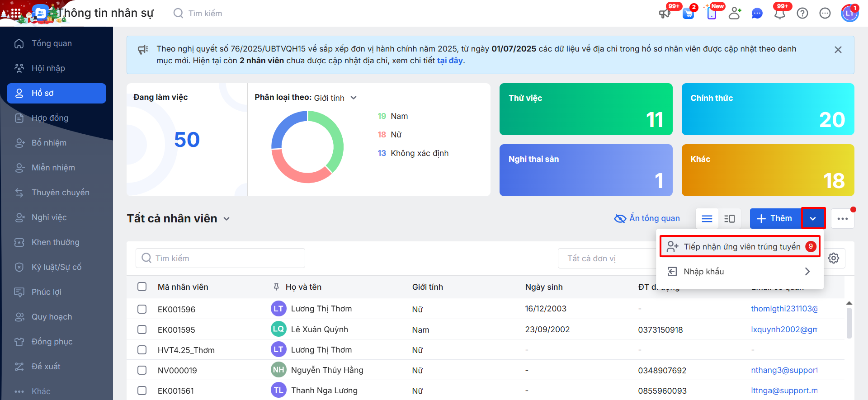Open employee Lê Xuân Quỳnh's name

[x=320, y=329]
